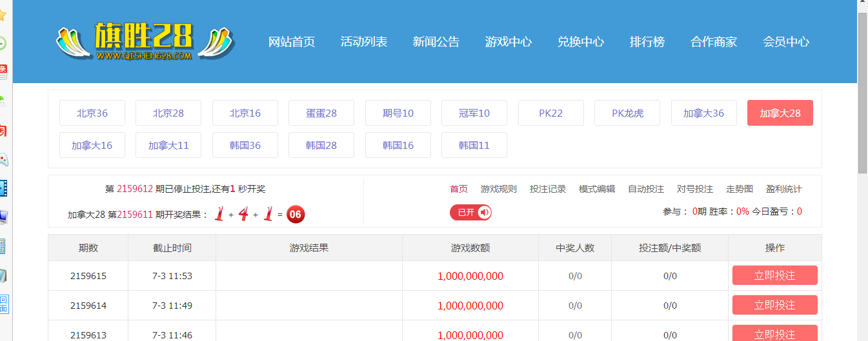
Task: Click the red 06 result ball
Action: pos(296,214)
